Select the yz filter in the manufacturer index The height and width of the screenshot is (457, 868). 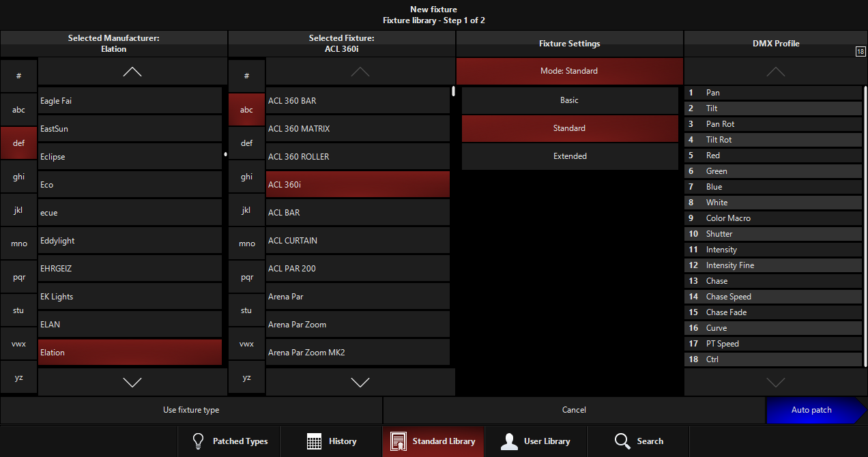pos(18,377)
